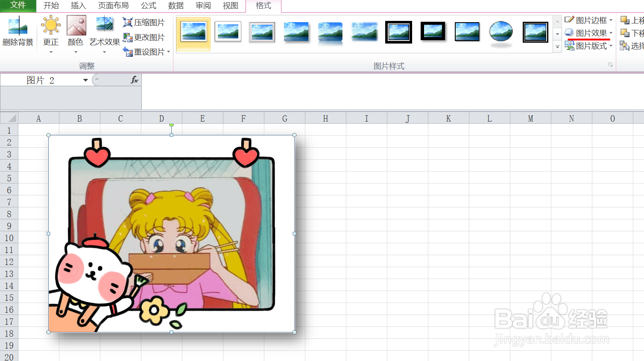Expand Picture Border dropdown arrow
Screen dimensions: 644x361
point(611,20)
